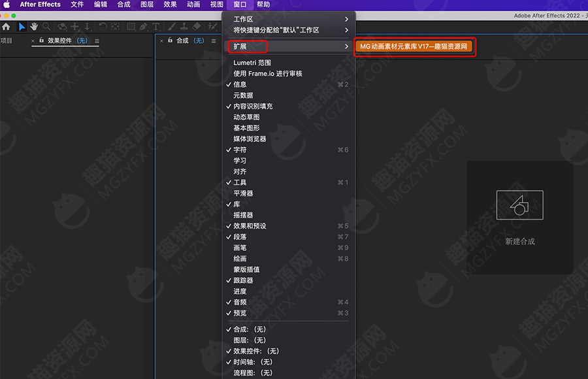Select the Brush tool
The height and width of the screenshot is (379, 588).
[x=172, y=27]
